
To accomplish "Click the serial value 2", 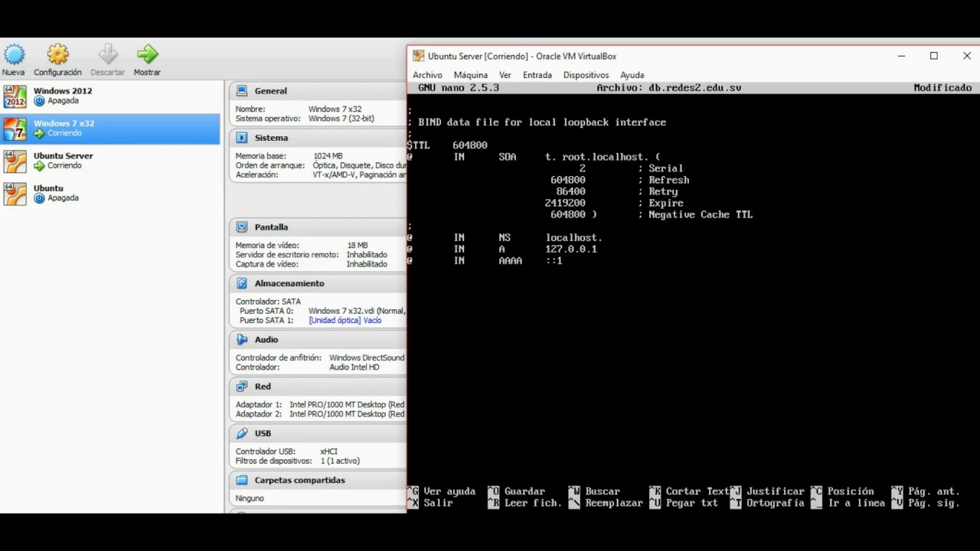I will [x=583, y=168].
